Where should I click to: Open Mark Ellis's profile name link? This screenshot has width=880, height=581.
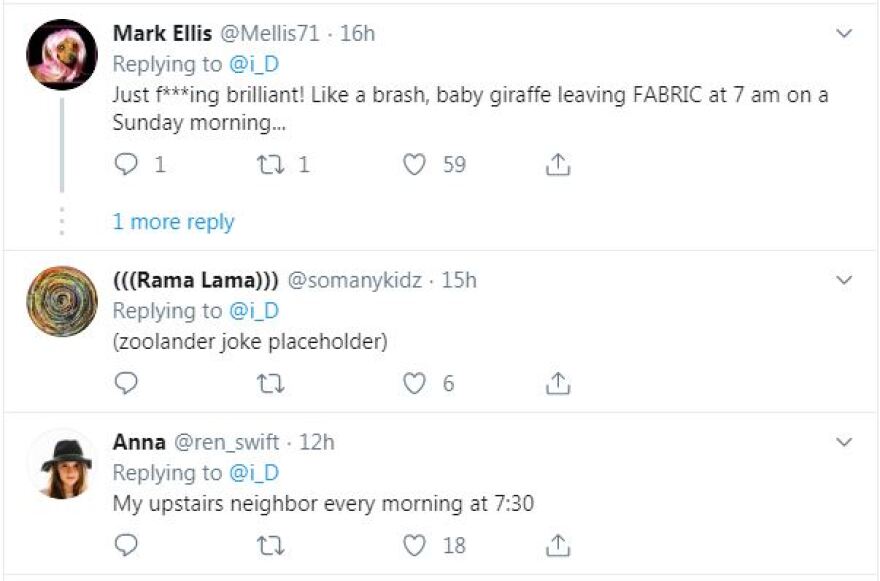click(162, 33)
